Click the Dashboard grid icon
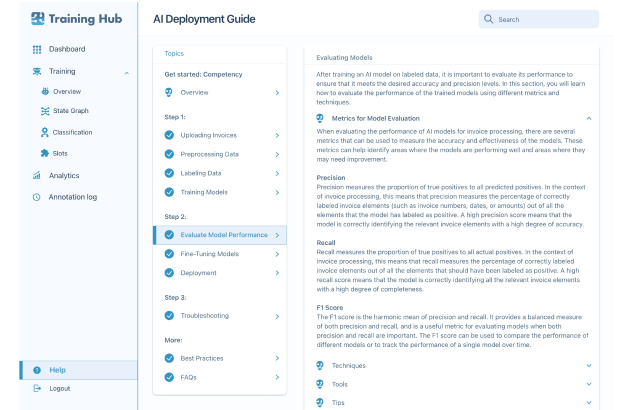The width and height of the screenshot is (633, 410). click(37, 49)
